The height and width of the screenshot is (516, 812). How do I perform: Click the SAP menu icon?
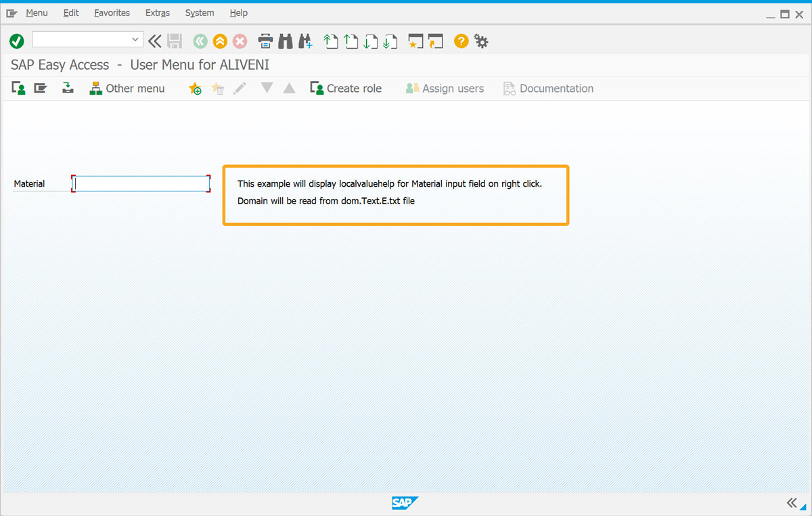pos(41,88)
